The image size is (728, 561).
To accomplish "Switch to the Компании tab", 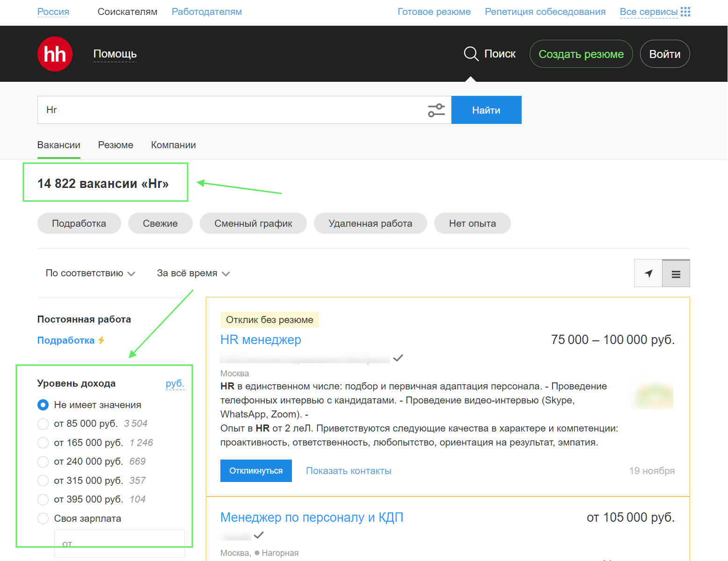I will pos(173,145).
